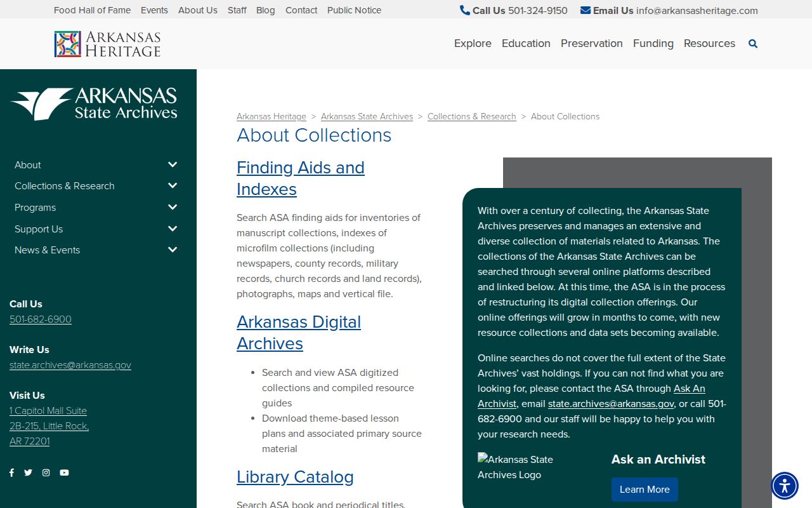
Task: Click the Arkansas State Archives breadcrumb
Action: click(367, 116)
